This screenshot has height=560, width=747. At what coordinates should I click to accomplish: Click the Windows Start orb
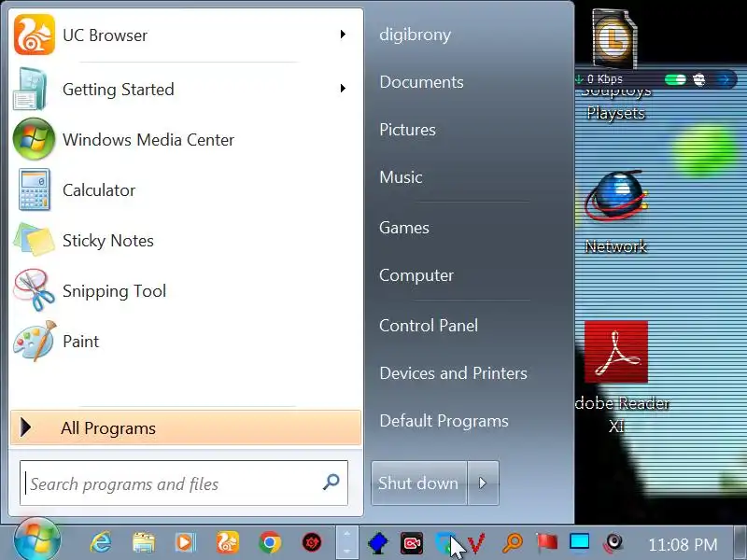(x=36, y=539)
